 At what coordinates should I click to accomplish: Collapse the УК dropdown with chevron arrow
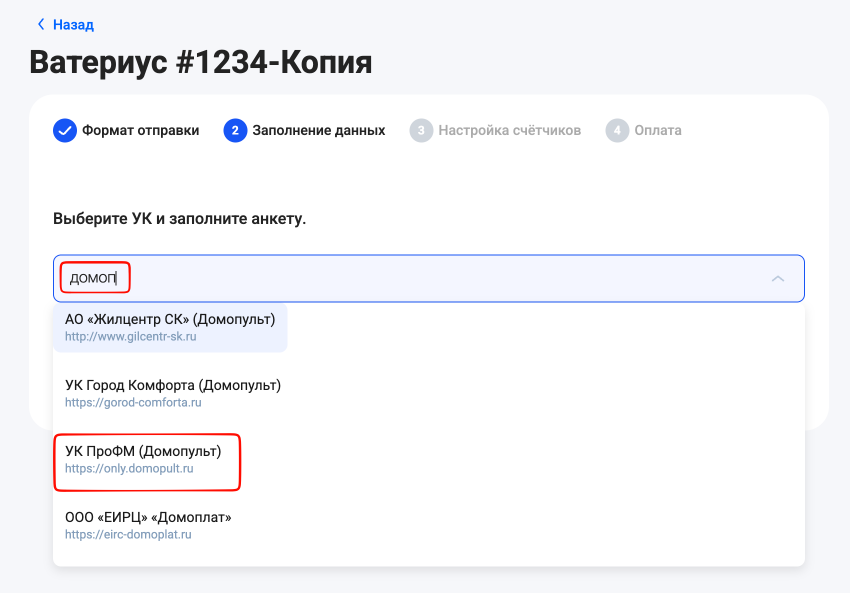[777, 279]
